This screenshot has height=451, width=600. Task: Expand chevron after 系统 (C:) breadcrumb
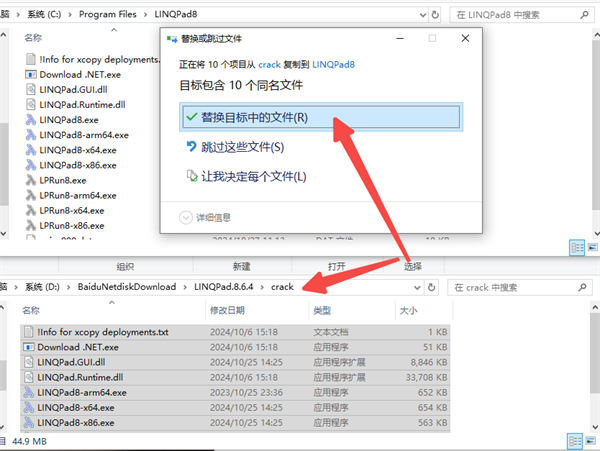(x=70, y=15)
